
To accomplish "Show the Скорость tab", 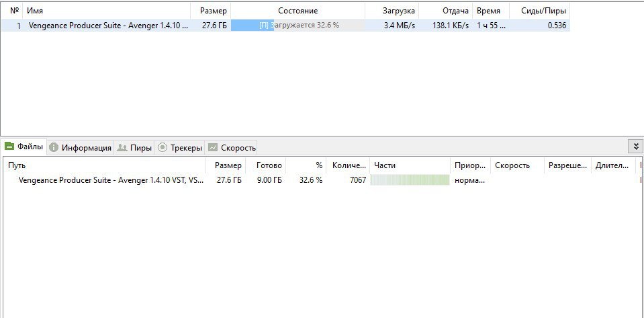I will 232,148.
